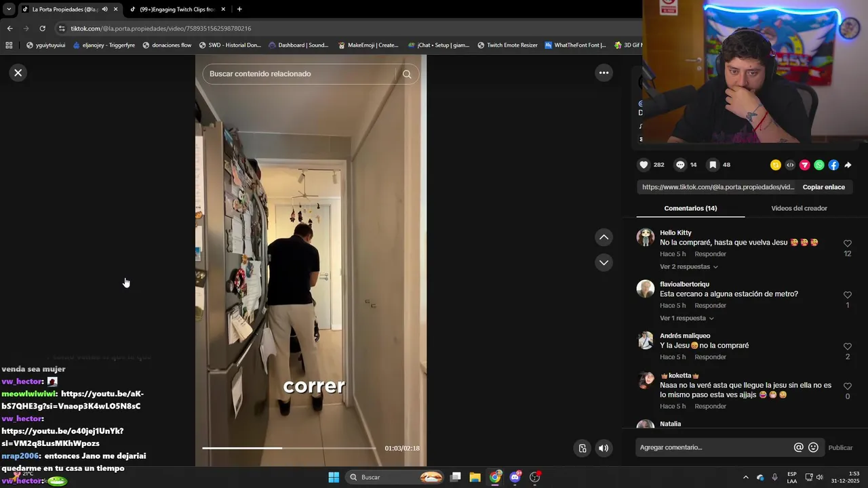Viewport: 868px width, 488px height.
Task: Like Hello Kitty's comment
Action: pyautogui.click(x=848, y=243)
